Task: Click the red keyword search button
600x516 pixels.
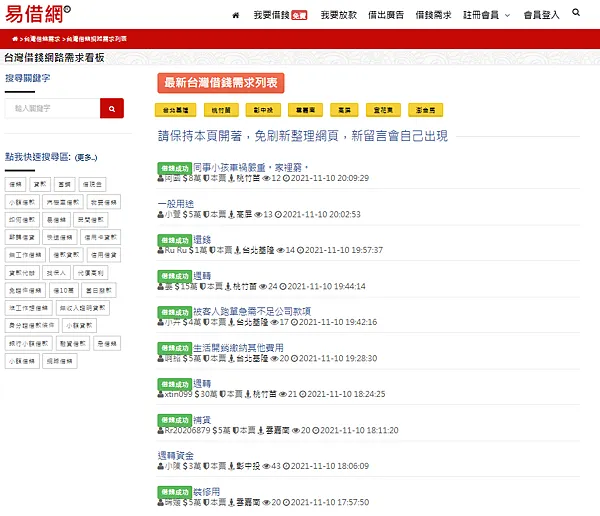Action: click(112, 108)
